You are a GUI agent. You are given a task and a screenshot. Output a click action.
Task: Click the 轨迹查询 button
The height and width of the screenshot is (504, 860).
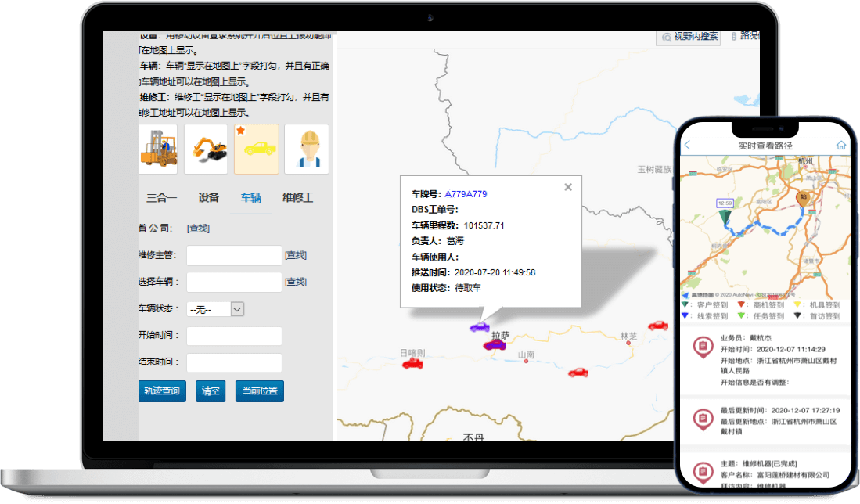[162, 391]
